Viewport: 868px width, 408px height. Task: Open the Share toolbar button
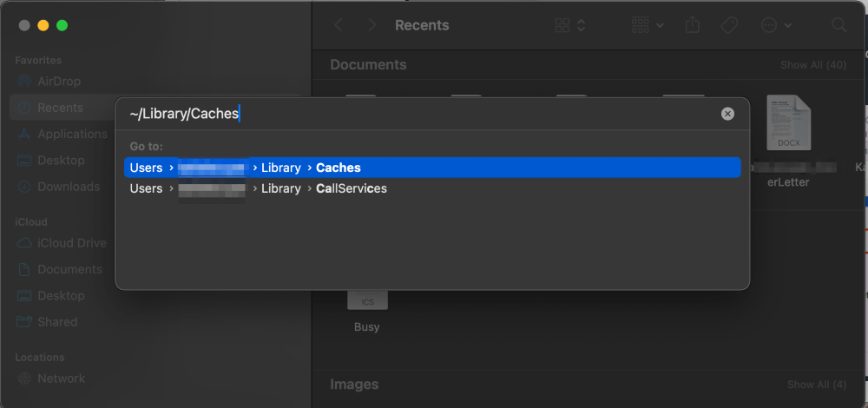(692, 25)
